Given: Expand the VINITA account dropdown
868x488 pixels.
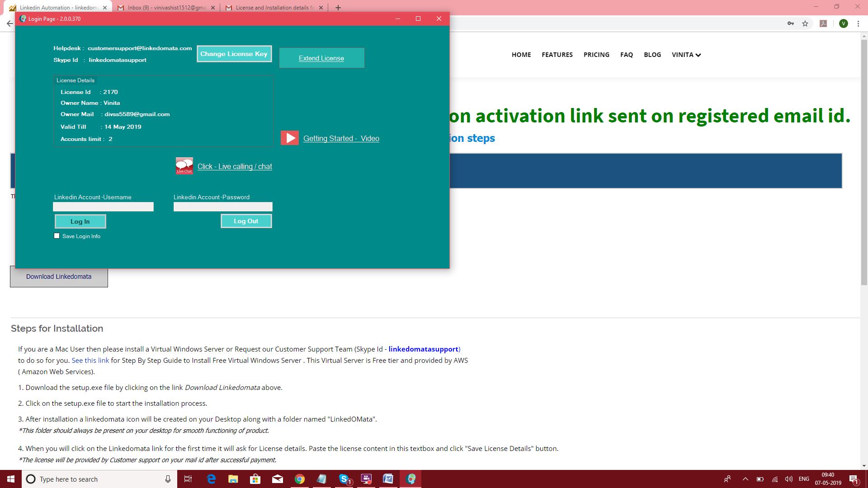Looking at the screenshot, I should [x=686, y=55].
